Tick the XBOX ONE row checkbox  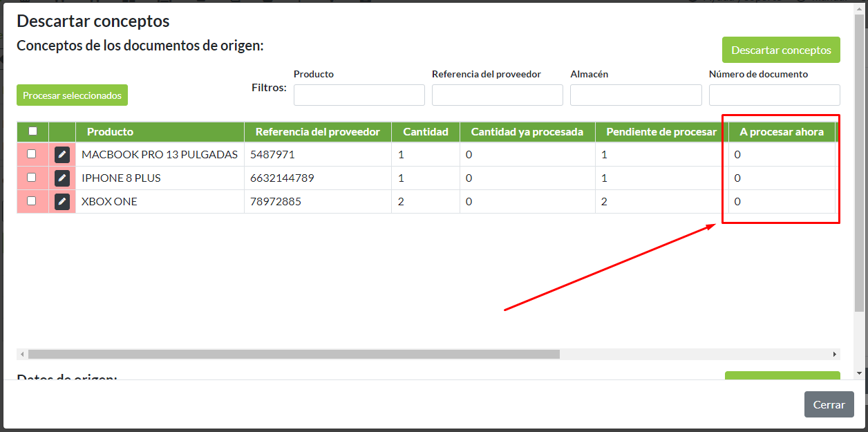(31, 201)
